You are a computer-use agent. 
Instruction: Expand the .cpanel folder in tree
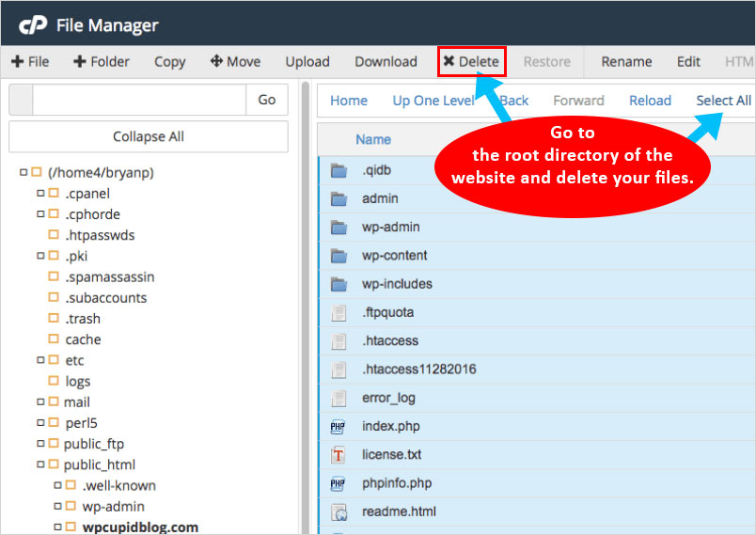pyautogui.click(x=40, y=194)
